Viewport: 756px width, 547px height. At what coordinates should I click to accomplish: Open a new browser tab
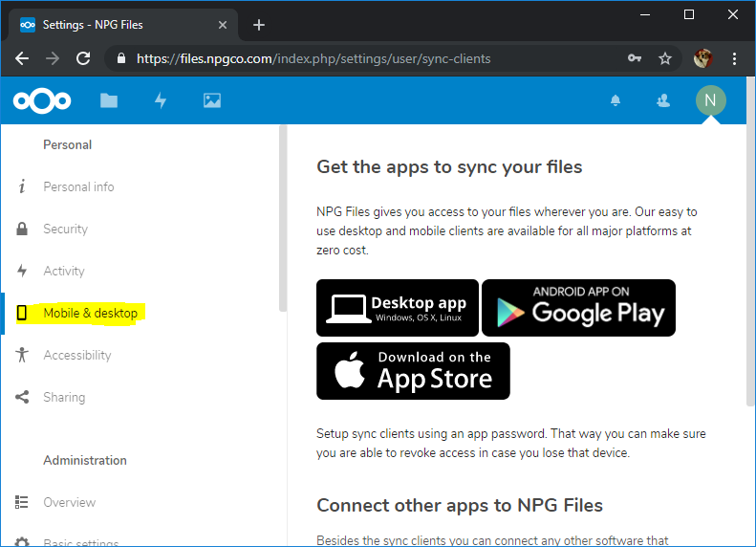tap(259, 25)
